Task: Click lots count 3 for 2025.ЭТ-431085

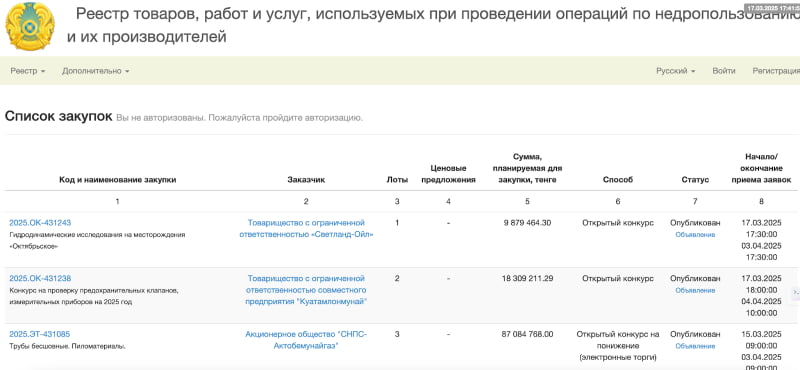Action: pyautogui.click(x=397, y=334)
